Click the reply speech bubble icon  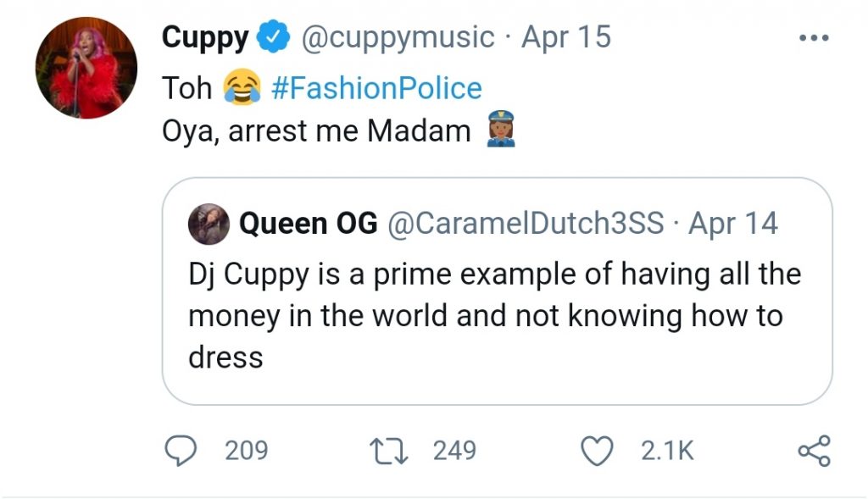181,450
